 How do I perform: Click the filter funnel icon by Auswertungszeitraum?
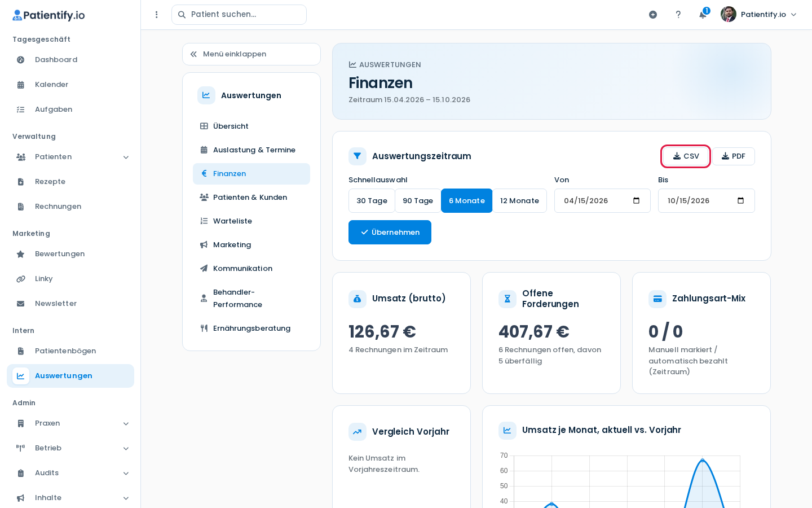[358, 156]
